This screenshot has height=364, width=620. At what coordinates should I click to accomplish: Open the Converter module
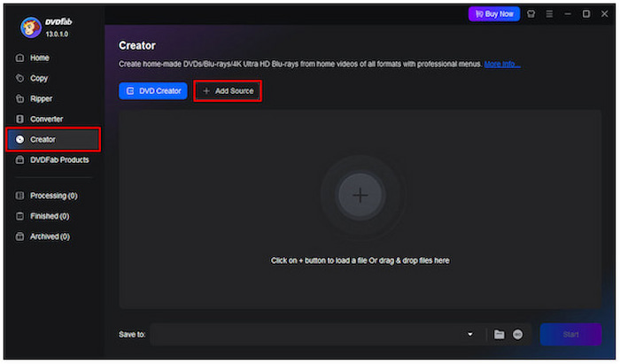coord(46,119)
